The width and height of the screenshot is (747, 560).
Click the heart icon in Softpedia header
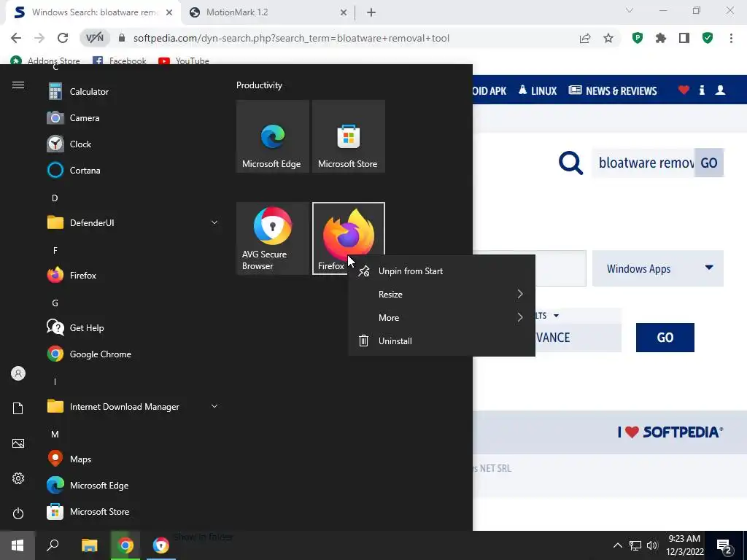684,90
